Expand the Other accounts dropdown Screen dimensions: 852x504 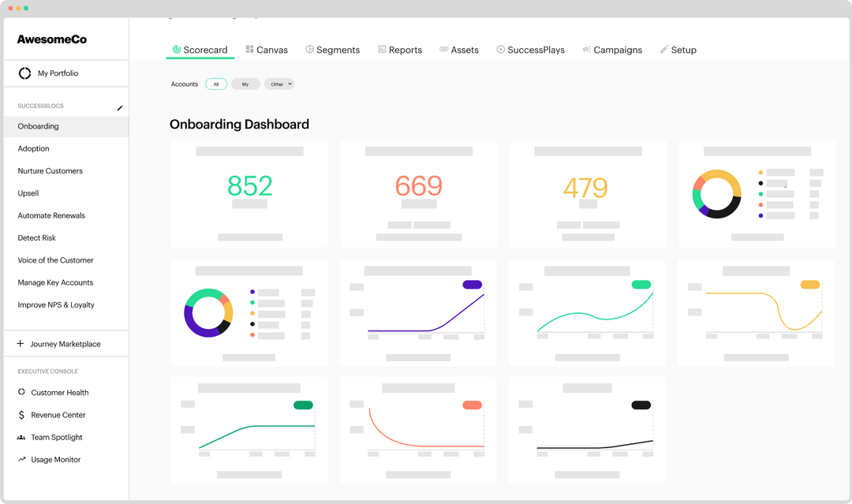[x=290, y=84]
